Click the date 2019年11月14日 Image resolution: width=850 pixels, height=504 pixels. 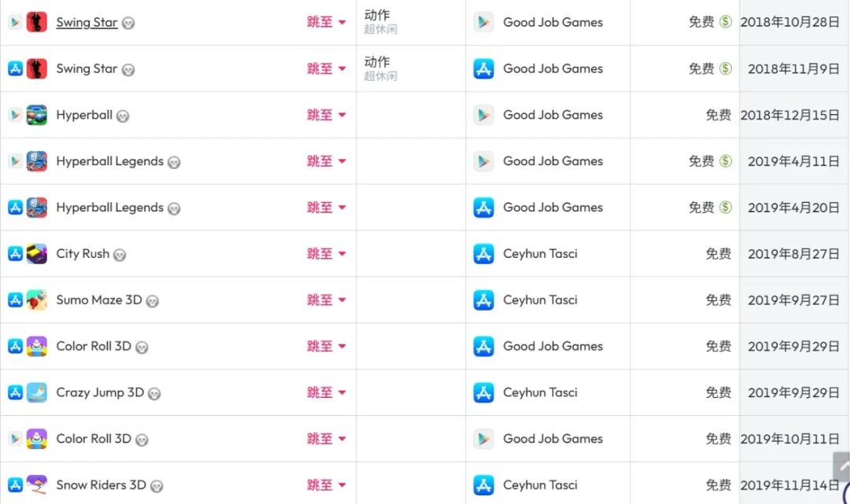point(790,485)
